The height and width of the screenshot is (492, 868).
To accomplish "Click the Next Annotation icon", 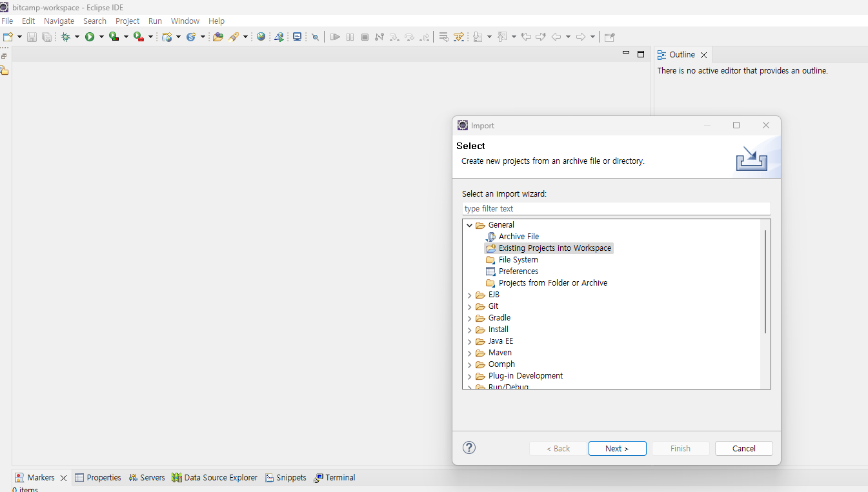I will coord(478,37).
